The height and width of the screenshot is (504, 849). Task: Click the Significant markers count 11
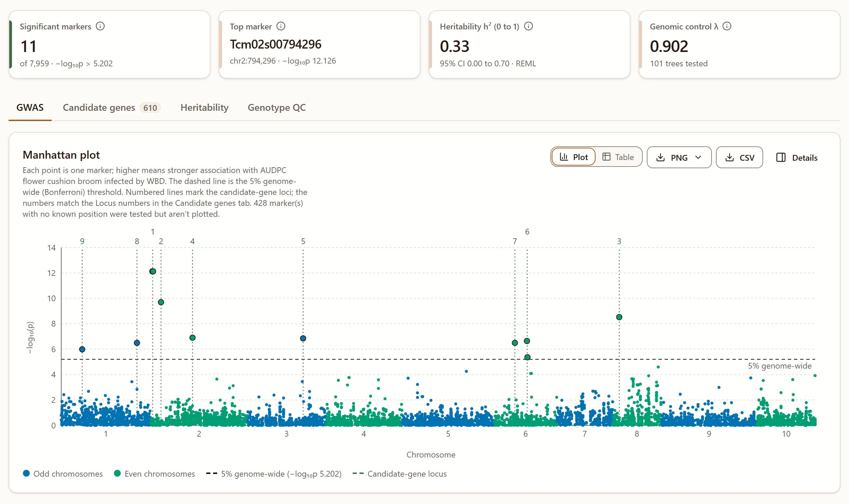[x=28, y=47]
